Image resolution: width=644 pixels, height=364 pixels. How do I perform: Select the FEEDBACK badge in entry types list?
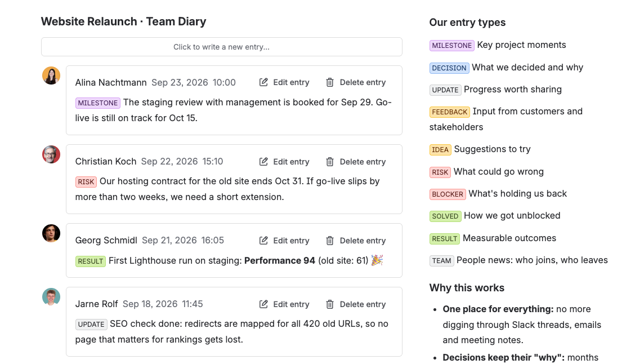point(450,112)
